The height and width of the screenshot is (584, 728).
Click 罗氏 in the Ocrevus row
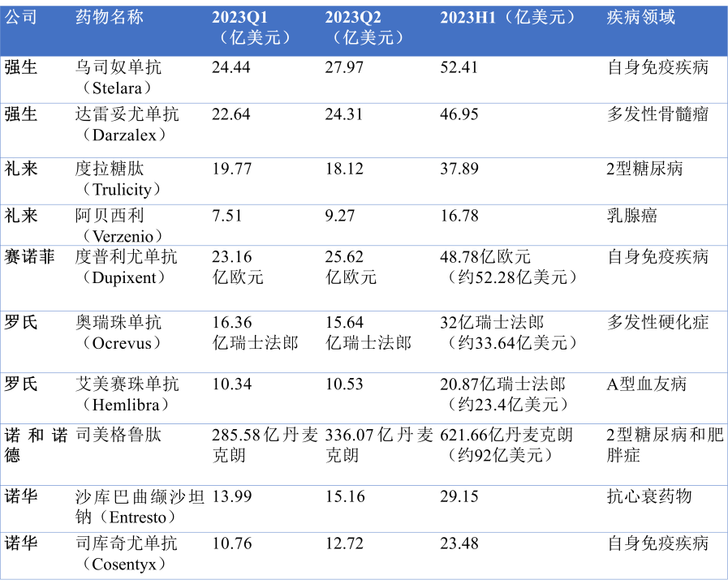click(21, 323)
